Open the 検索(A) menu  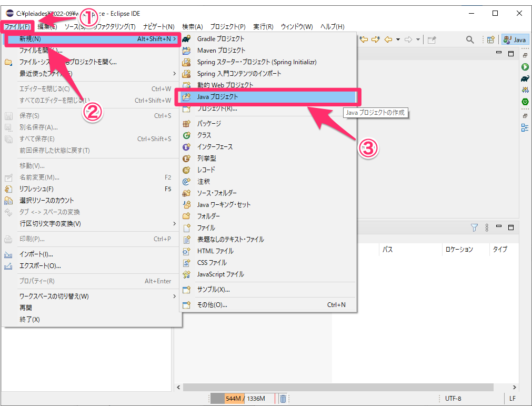[193, 26]
